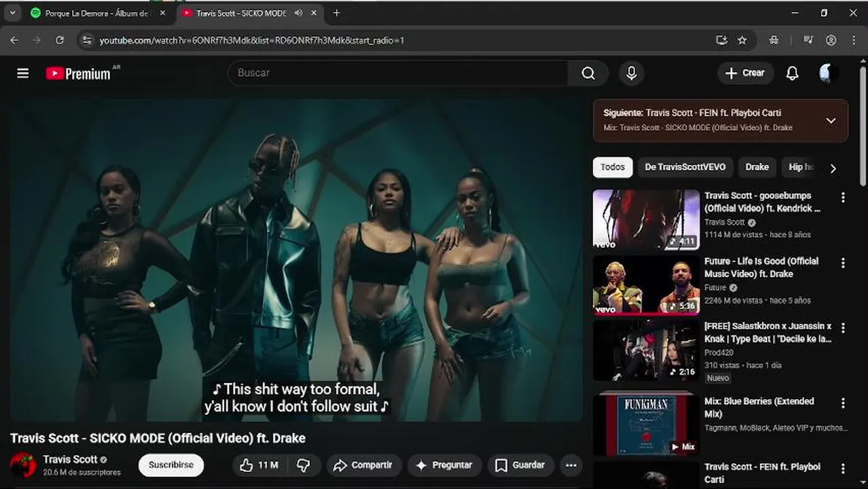Bookmark this page with star icon

(x=742, y=40)
